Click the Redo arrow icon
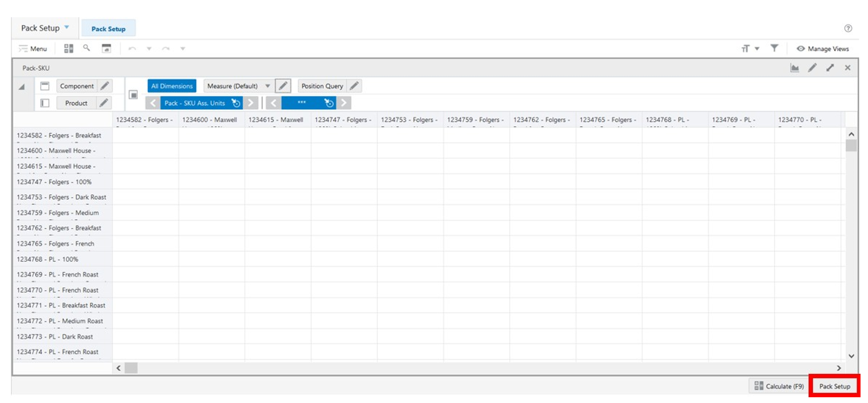868x403 pixels. point(165,49)
